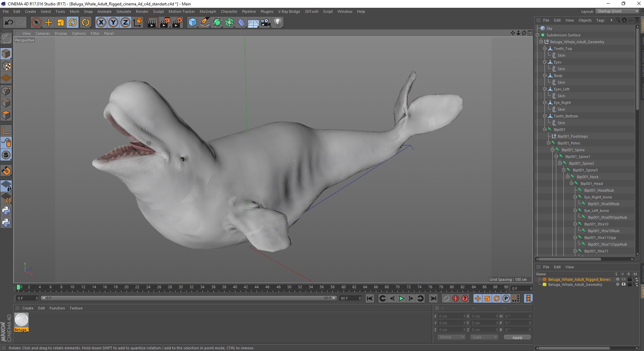Open the Array modeling objects icon
The image size is (644, 351).
click(x=229, y=23)
